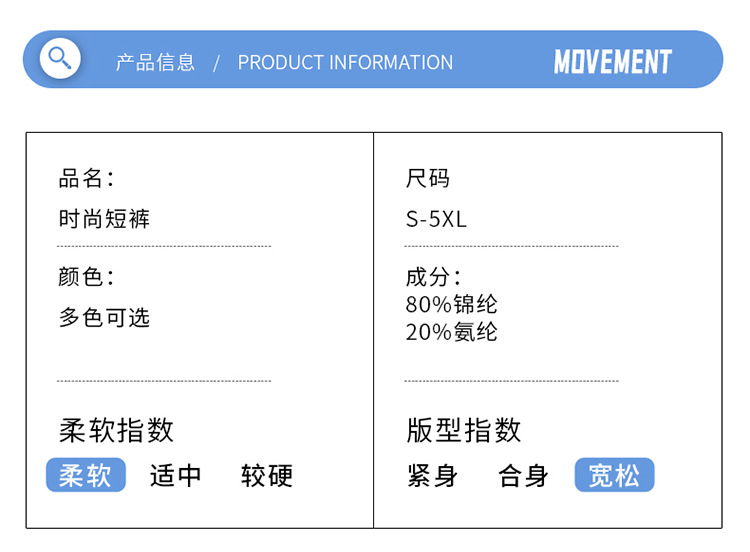The width and height of the screenshot is (750, 552).
Task: Click the PRODUCT INFORMATION header text
Action: (345, 62)
